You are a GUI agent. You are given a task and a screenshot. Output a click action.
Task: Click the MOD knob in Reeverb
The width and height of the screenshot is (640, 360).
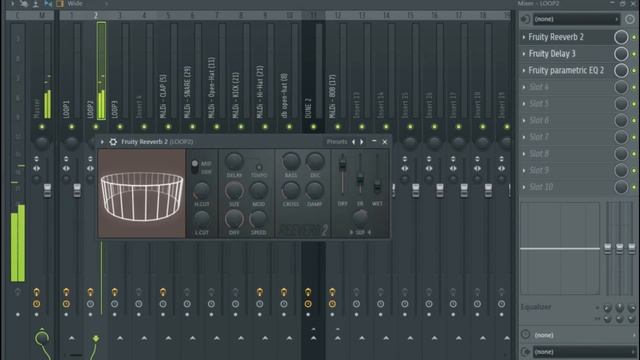[258, 190]
